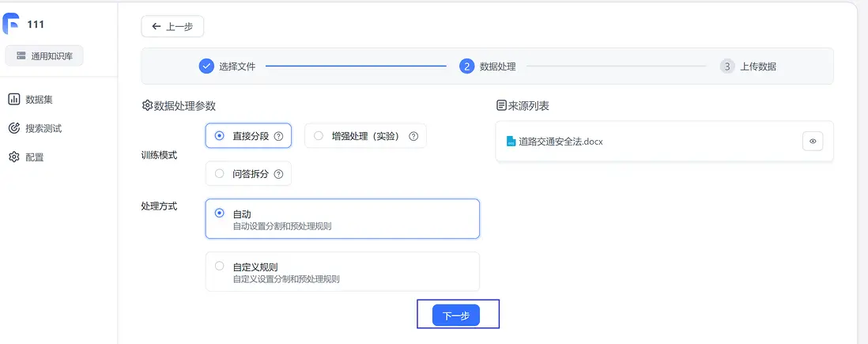Open the 通用知识库 tag
Image resolution: width=868 pixels, height=344 pixels.
click(44, 56)
